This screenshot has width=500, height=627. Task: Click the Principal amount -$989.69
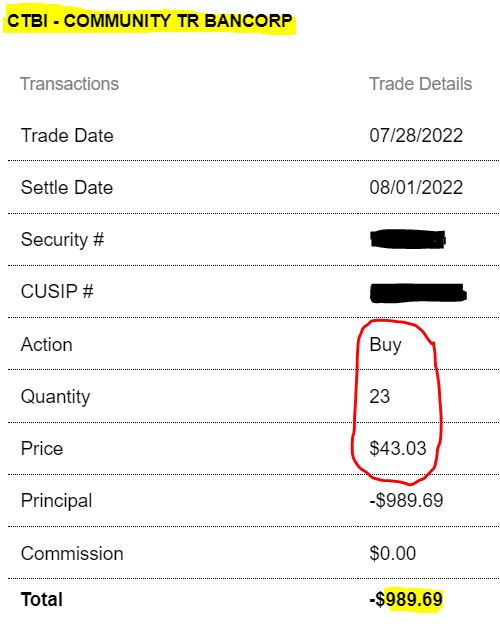click(x=406, y=500)
